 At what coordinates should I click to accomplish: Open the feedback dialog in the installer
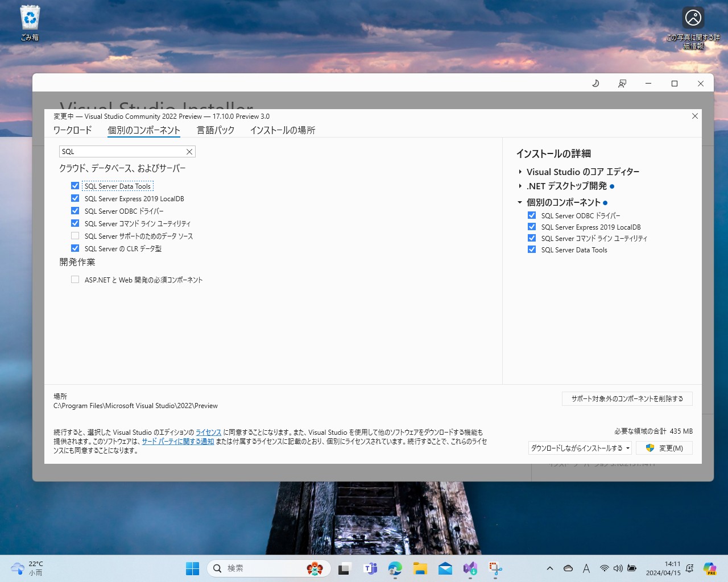pyautogui.click(x=622, y=83)
